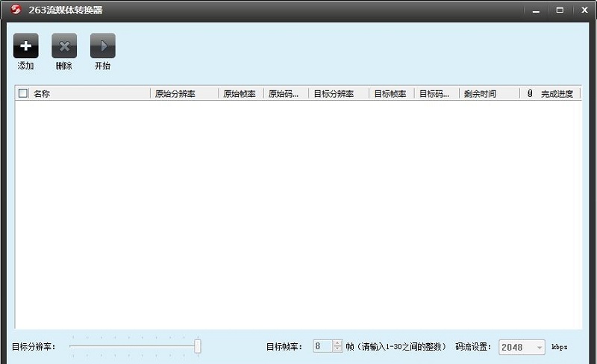Toggle the select-all checkbox beside 名称
The image size is (597, 364).
(x=23, y=93)
